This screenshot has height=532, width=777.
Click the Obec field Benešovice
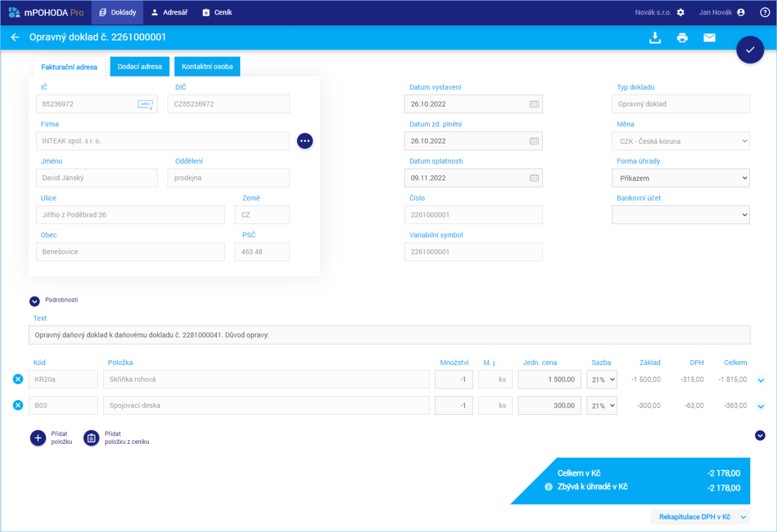tap(130, 252)
